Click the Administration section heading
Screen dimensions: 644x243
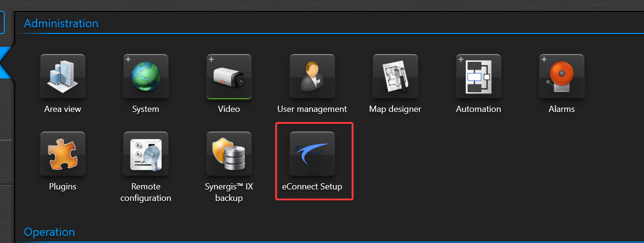pyautogui.click(x=61, y=23)
